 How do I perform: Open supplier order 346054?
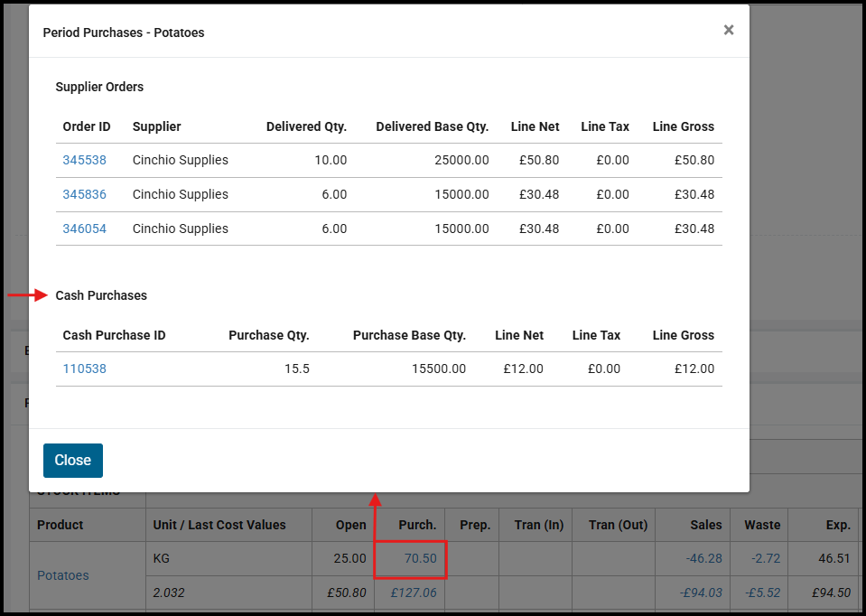[84, 229]
